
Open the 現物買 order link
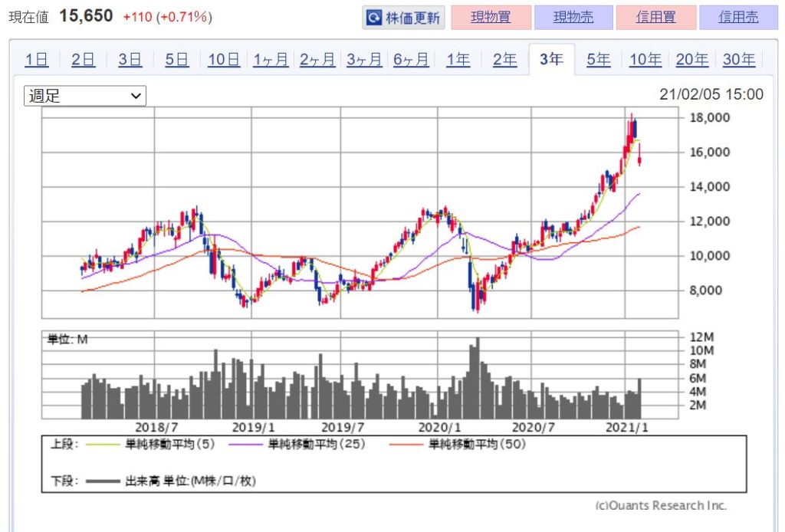click(x=491, y=18)
